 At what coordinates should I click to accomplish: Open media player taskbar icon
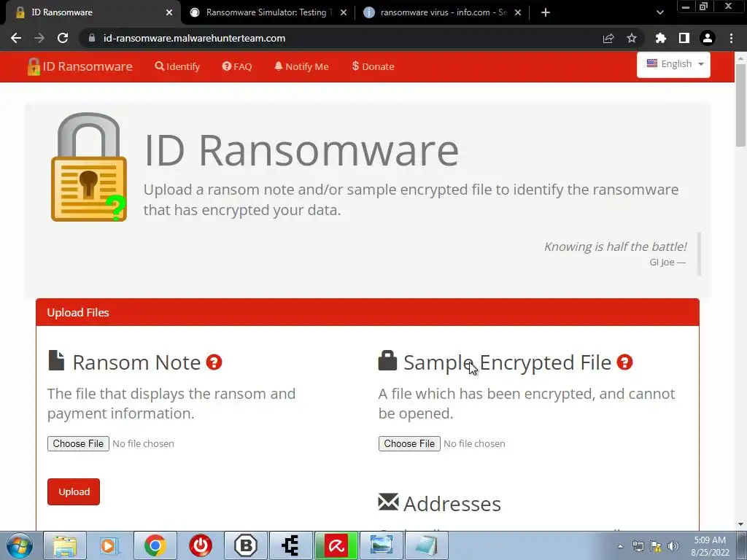coord(109,545)
